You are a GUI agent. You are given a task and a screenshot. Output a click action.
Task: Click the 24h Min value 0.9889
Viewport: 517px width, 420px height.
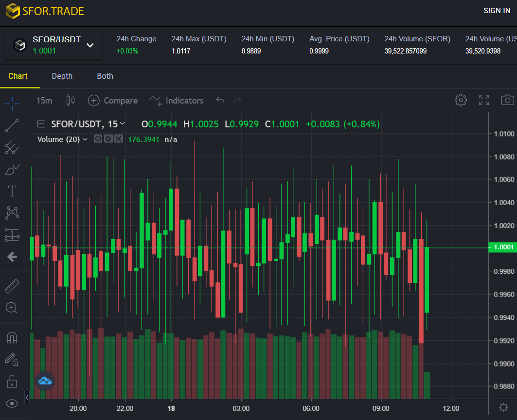pyautogui.click(x=251, y=51)
